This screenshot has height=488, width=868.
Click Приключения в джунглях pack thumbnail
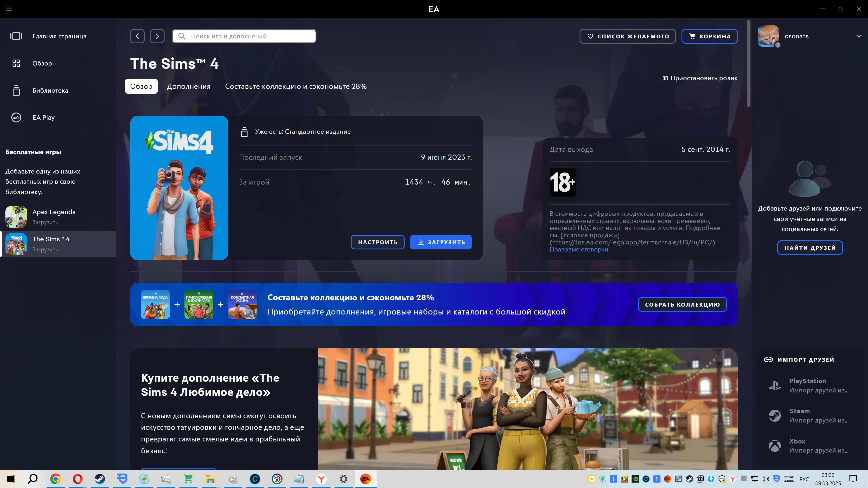pyautogui.click(x=199, y=305)
